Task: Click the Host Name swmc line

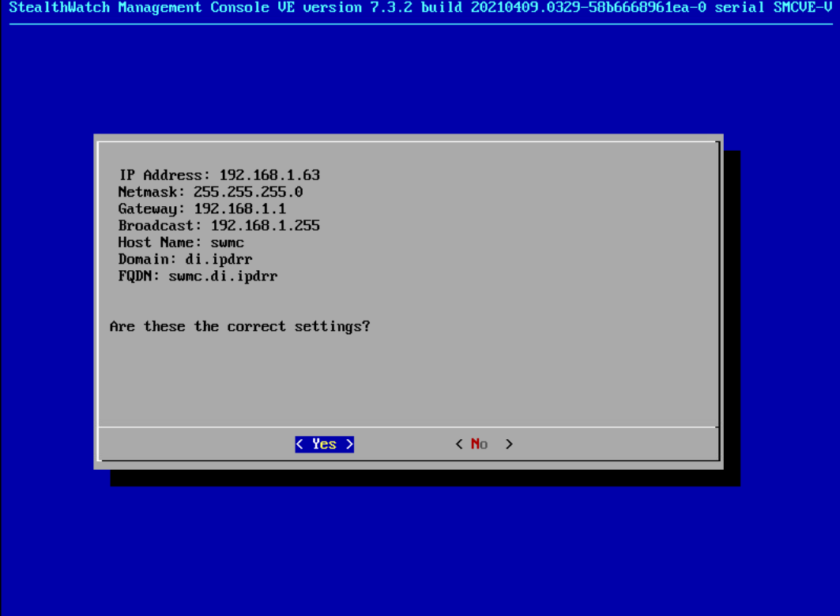Action: point(181,242)
